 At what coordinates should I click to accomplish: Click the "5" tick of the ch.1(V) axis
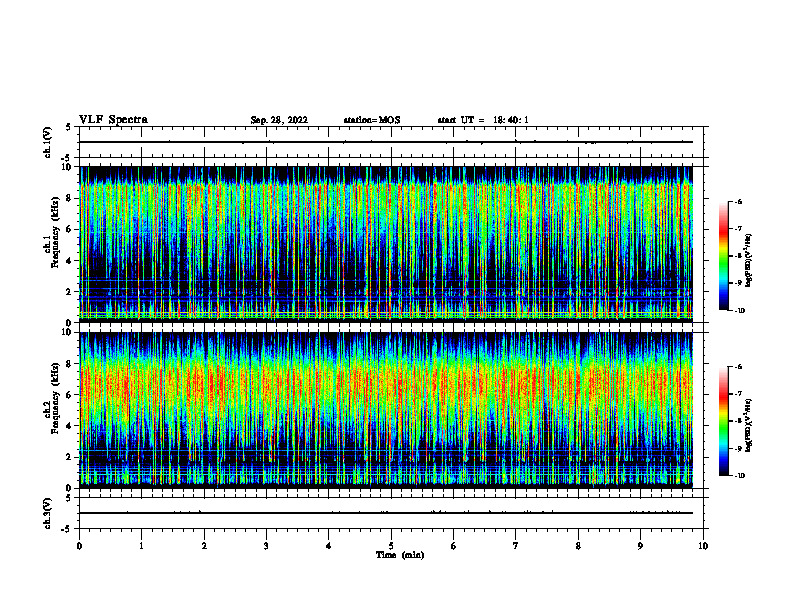(x=70, y=128)
